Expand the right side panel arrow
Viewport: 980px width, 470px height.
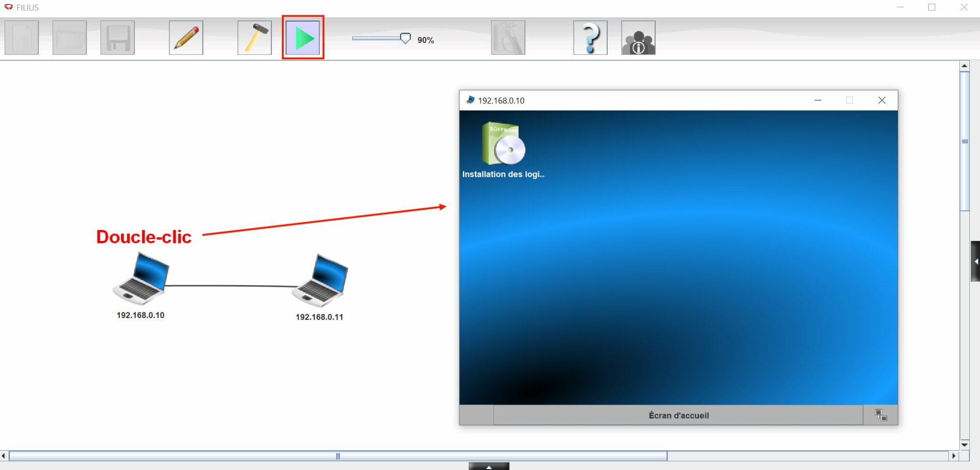[x=975, y=262]
